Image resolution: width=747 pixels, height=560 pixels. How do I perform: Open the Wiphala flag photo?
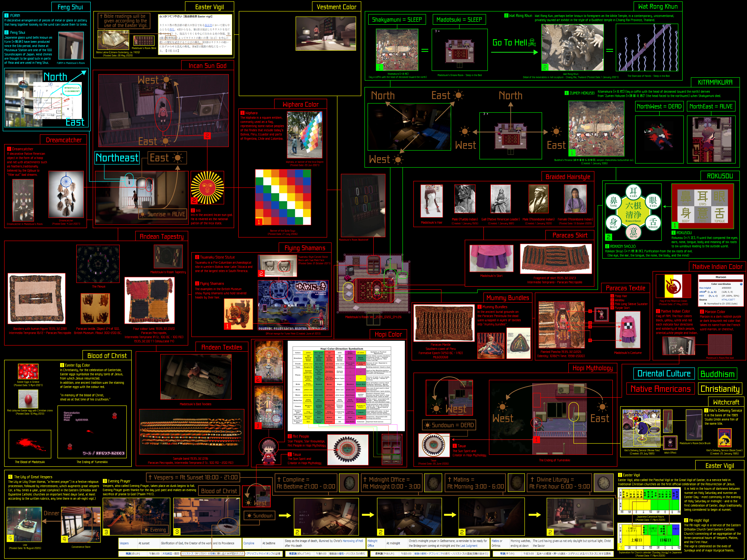coord(305,135)
